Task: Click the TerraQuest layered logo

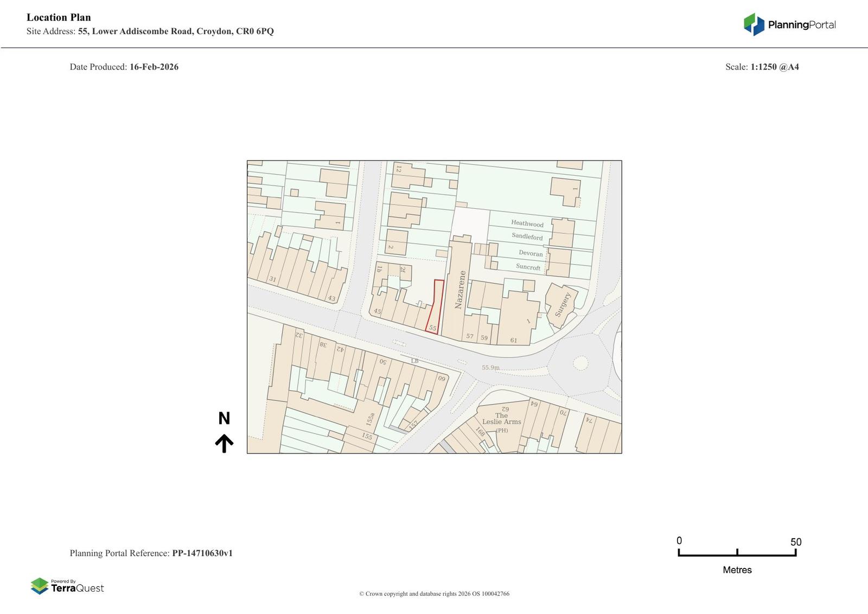Action: tap(40, 586)
